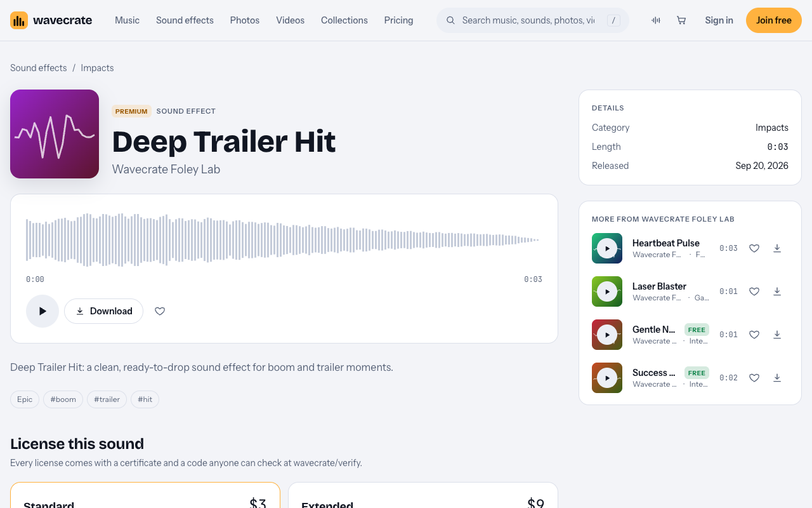The height and width of the screenshot is (508, 812).
Task: Open the Impacts breadcrumb
Action: (x=97, y=68)
